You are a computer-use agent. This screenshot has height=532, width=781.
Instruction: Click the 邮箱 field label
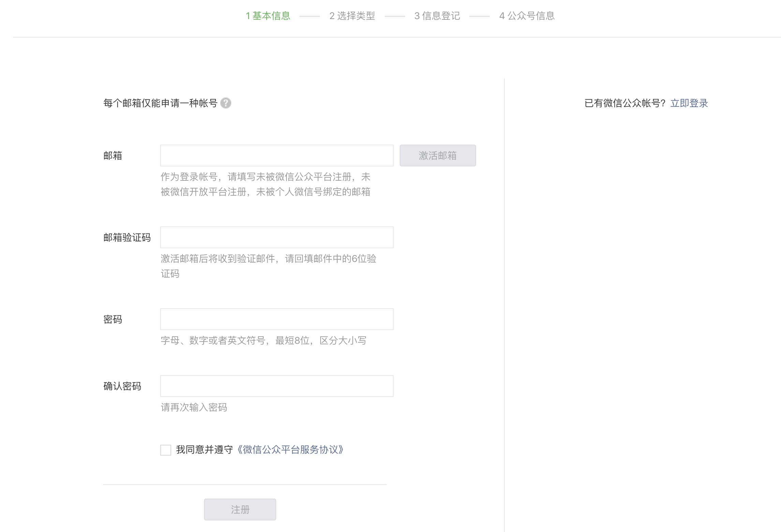pyautogui.click(x=113, y=156)
